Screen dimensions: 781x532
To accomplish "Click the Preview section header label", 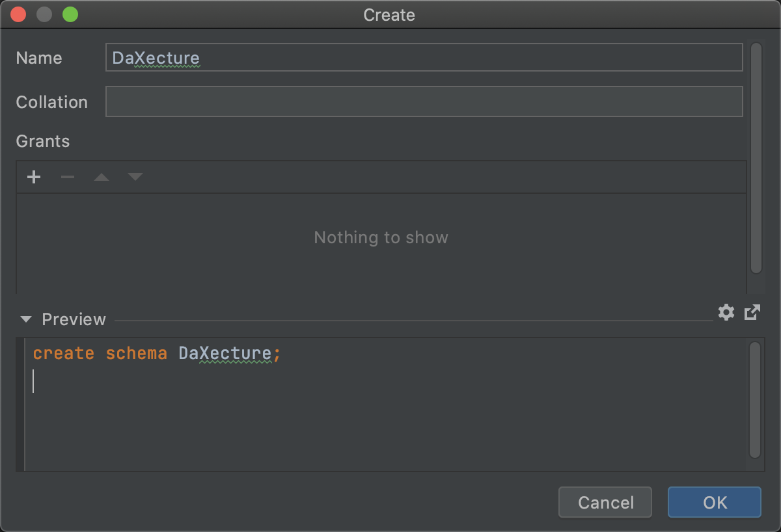I will click(x=74, y=319).
